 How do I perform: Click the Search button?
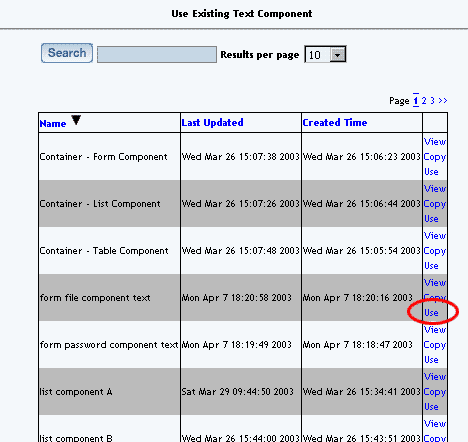[x=67, y=53]
